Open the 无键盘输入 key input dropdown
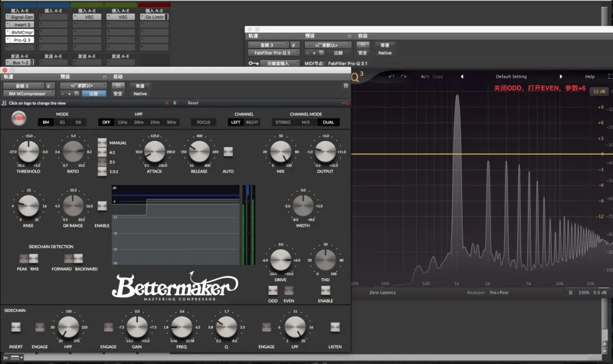Viewport: 613px width, 364px height. [x=280, y=64]
